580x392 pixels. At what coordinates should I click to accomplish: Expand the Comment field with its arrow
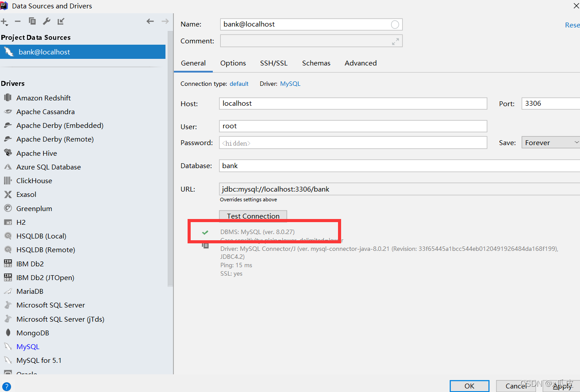pyautogui.click(x=396, y=41)
